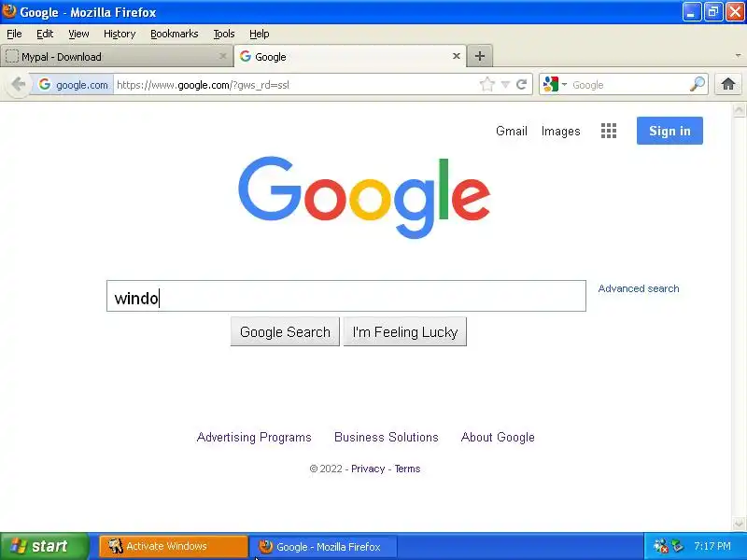Select the Google tab
Viewport: 747px width, 560px height.
pos(349,56)
